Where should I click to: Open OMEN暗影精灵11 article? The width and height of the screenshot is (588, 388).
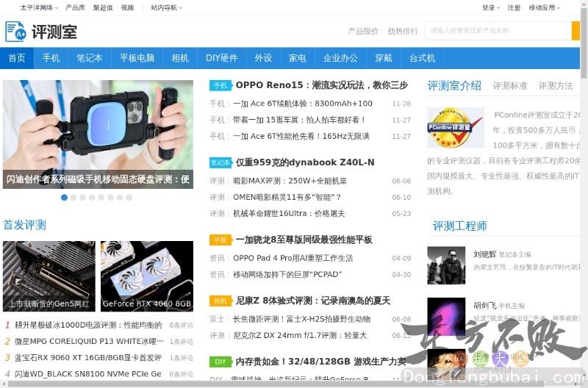pyautogui.click(x=287, y=197)
